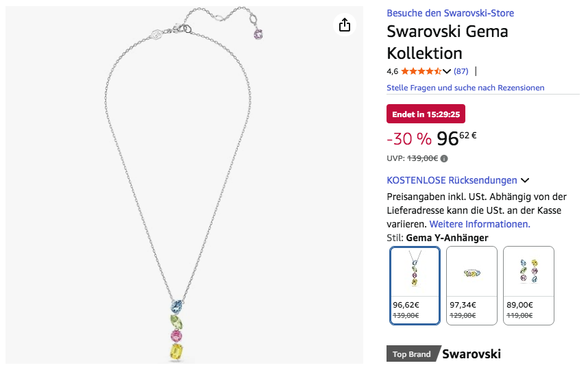588x372 pixels.
Task: Open the KOSTENLOSE Rücksendungen details
Action: click(x=452, y=180)
